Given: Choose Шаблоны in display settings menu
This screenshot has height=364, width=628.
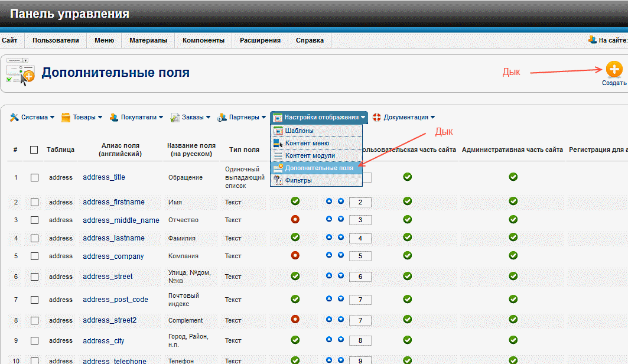Looking at the screenshot, I should pyautogui.click(x=299, y=131).
